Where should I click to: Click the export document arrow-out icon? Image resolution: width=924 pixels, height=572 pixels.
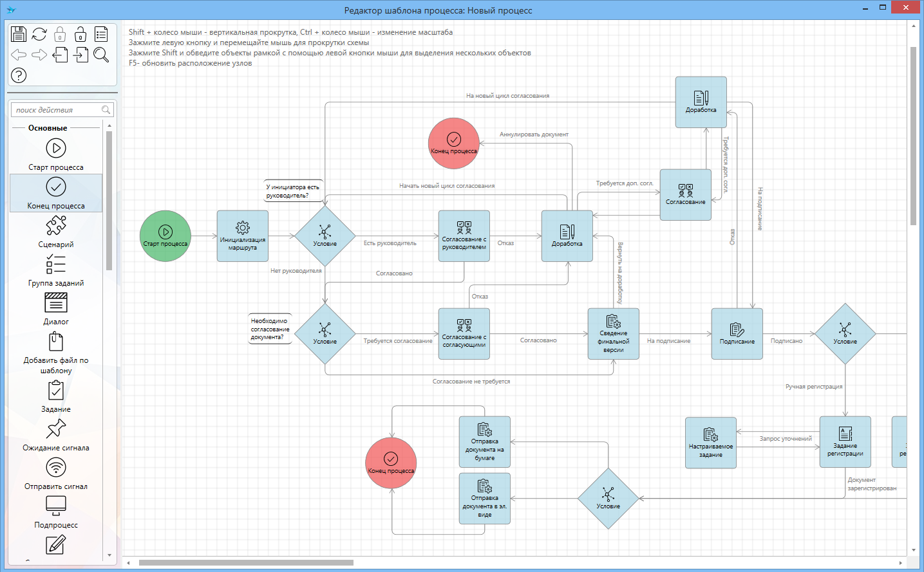60,55
